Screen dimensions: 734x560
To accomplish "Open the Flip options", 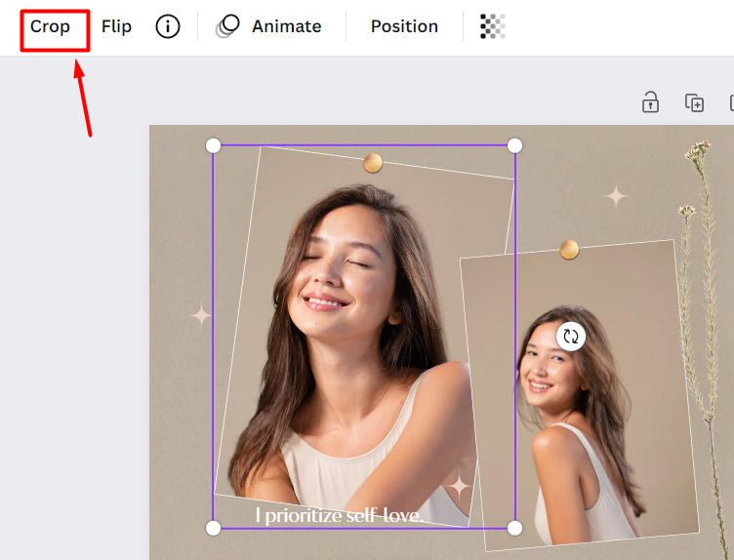I will pyautogui.click(x=116, y=27).
